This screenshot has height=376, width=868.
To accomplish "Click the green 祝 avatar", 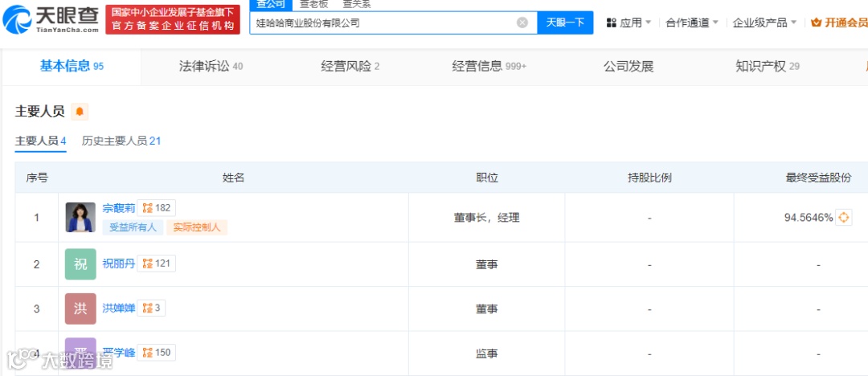I will pos(80,264).
